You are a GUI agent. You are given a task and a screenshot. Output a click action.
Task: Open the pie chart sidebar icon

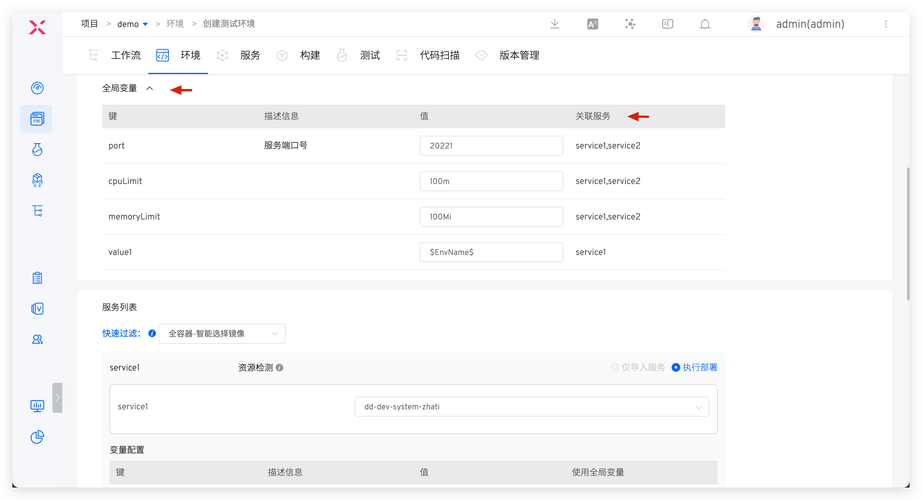click(x=37, y=436)
